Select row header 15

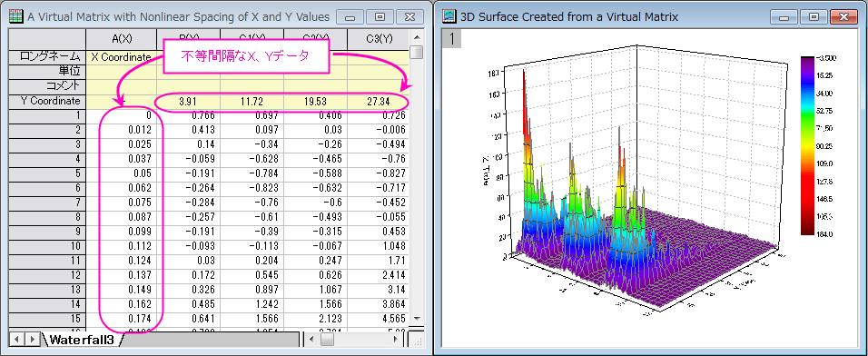pos(47,319)
